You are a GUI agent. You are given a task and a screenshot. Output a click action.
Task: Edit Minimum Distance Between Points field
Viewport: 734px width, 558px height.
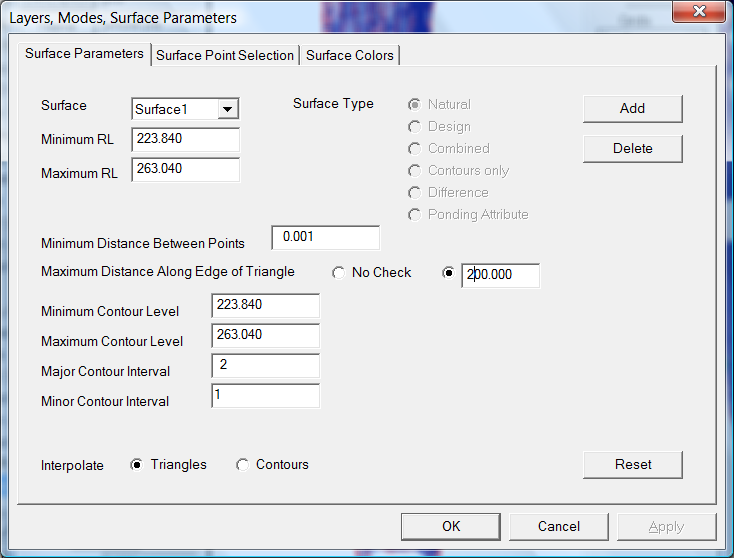point(325,237)
